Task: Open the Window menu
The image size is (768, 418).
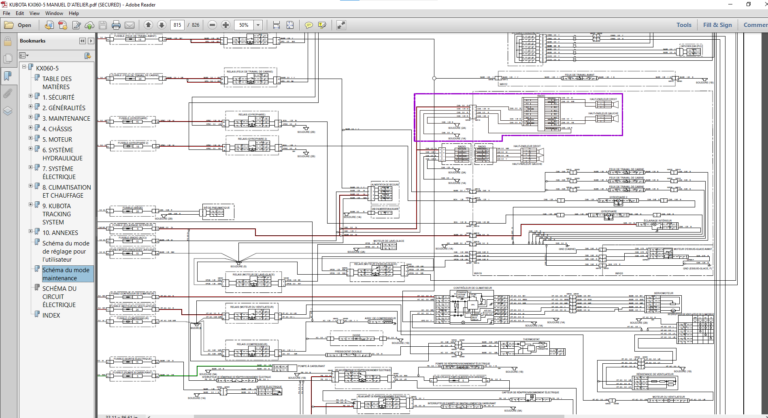Action: (54, 13)
